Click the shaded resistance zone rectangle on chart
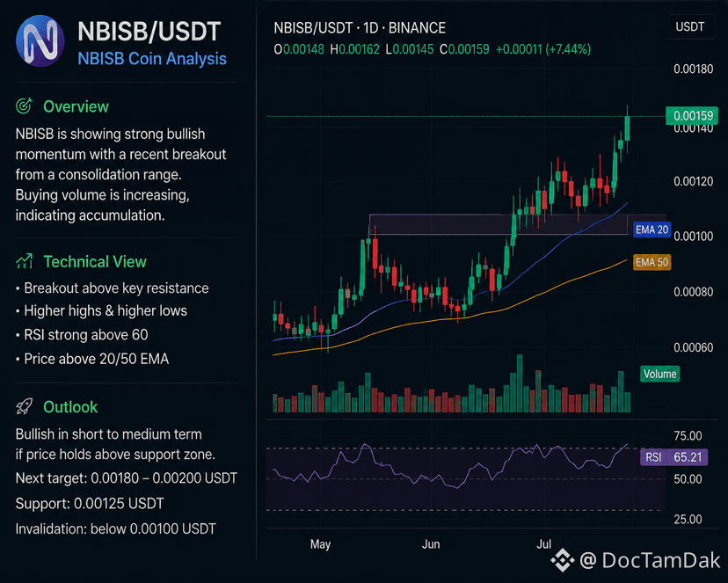728x583 pixels. coord(499,224)
